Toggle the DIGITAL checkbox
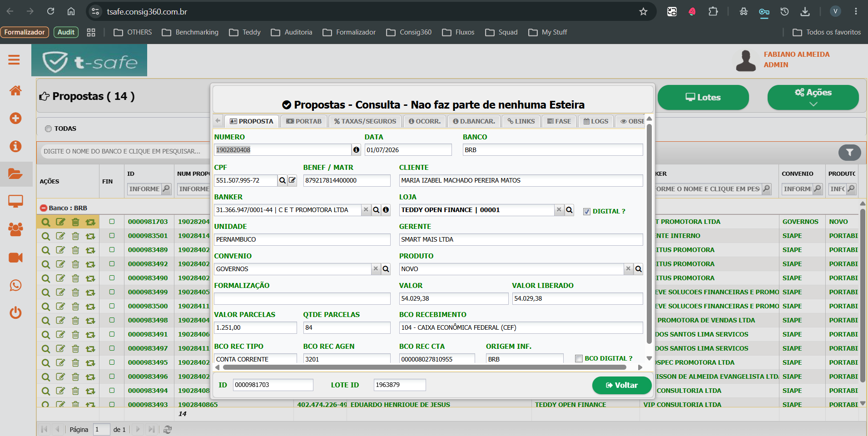The image size is (868, 436). coord(587,211)
